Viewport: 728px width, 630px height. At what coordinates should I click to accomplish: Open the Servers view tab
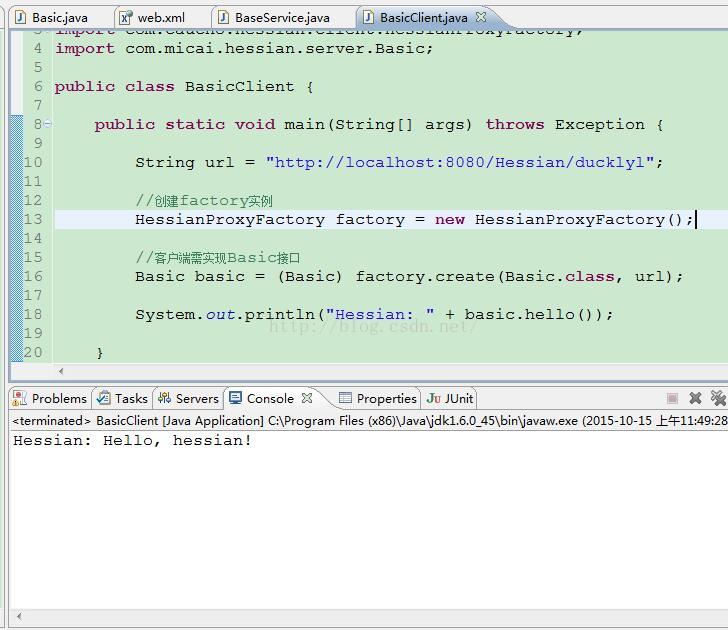pos(188,398)
